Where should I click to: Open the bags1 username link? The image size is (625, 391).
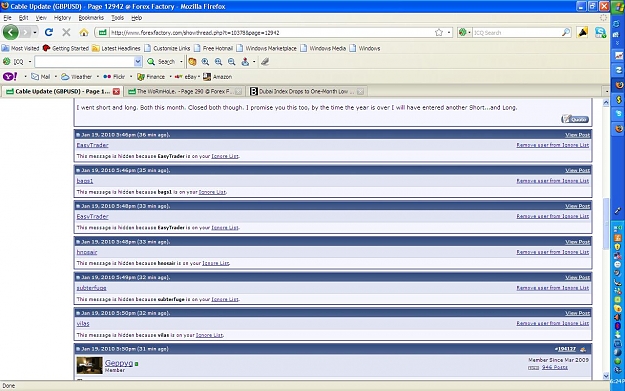click(85, 181)
